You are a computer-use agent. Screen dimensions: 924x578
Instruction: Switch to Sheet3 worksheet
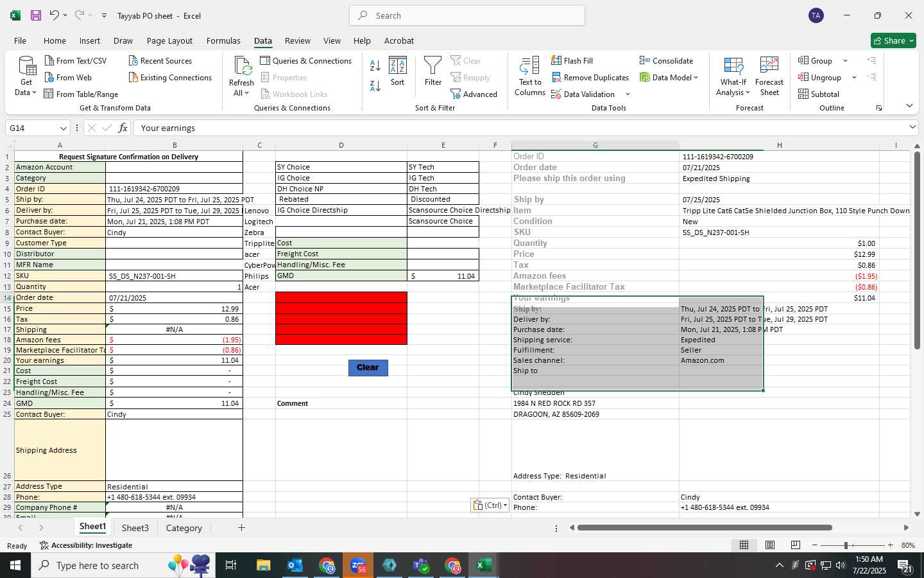coord(135,528)
